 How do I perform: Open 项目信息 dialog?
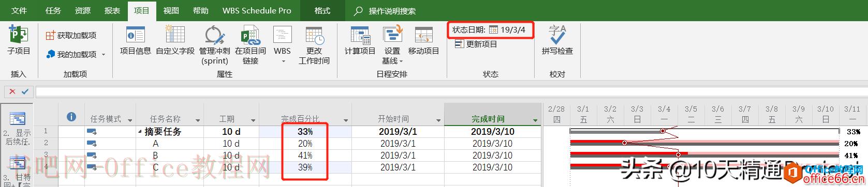(x=136, y=41)
